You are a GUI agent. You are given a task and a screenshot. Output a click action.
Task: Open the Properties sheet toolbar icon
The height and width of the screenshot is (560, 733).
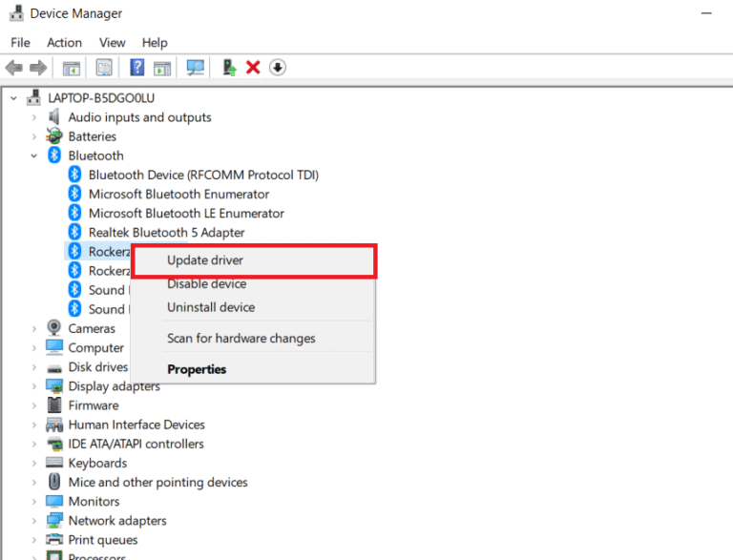[104, 68]
